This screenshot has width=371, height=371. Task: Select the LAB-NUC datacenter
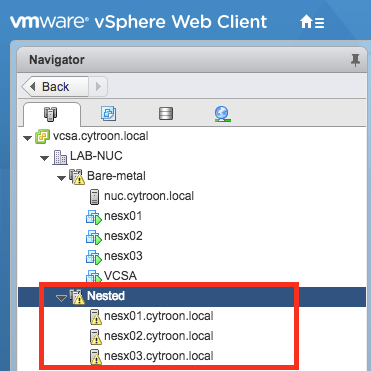pos(96,156)
